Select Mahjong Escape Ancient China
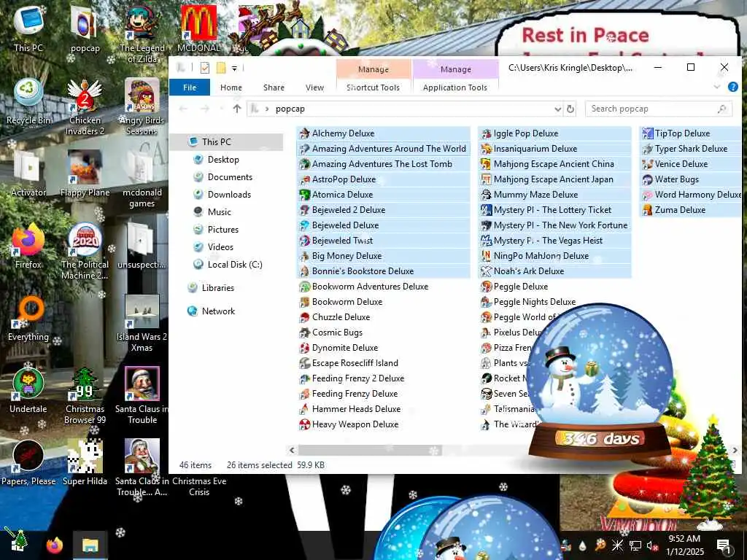Screen dimensions: 747x560 547,164
